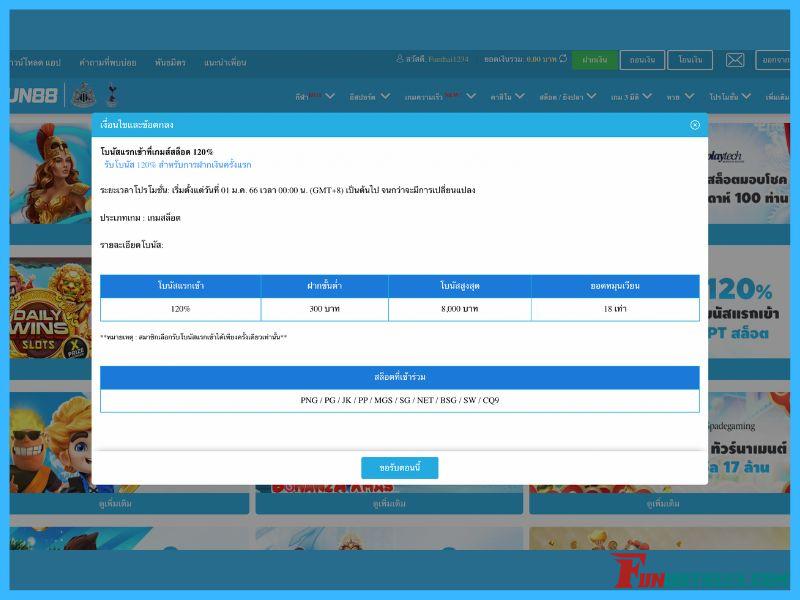Expand the เกมความเร็ว dropdown menu
The height and width of the screenshot is (600, 800).
point(440,96)
